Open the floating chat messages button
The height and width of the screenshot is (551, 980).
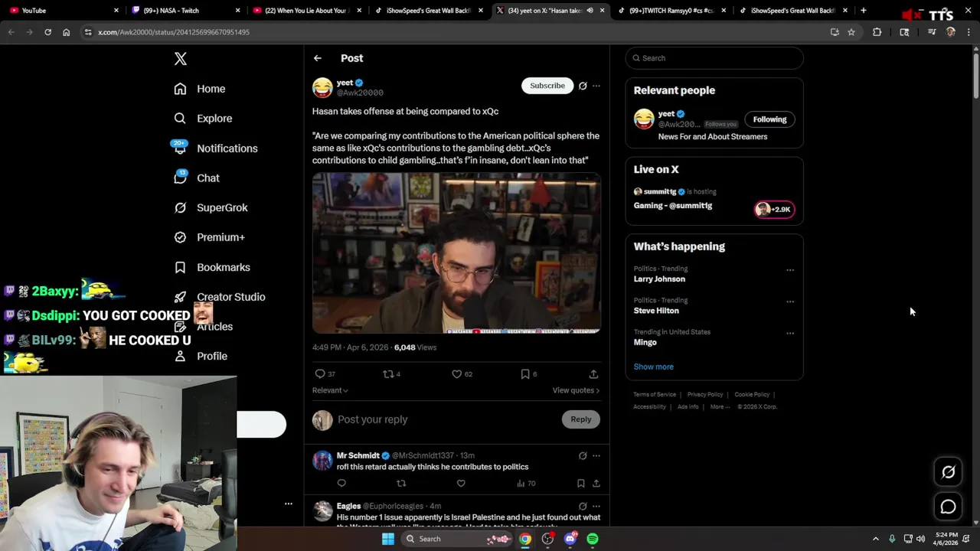coord(949,507)
